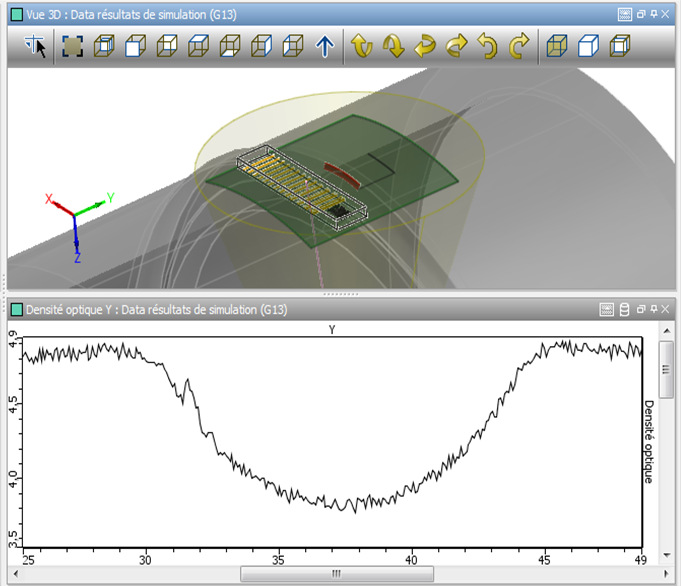The image size is (681, 586).
Task: Click the fit-all dashed frame icon
Action: (x=73, y=46)
